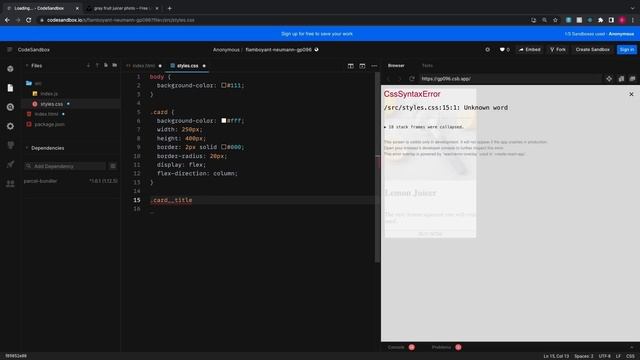This screenshot has height=360, width=640.
Task: Click the Sign In button
Action: (627, 49)
